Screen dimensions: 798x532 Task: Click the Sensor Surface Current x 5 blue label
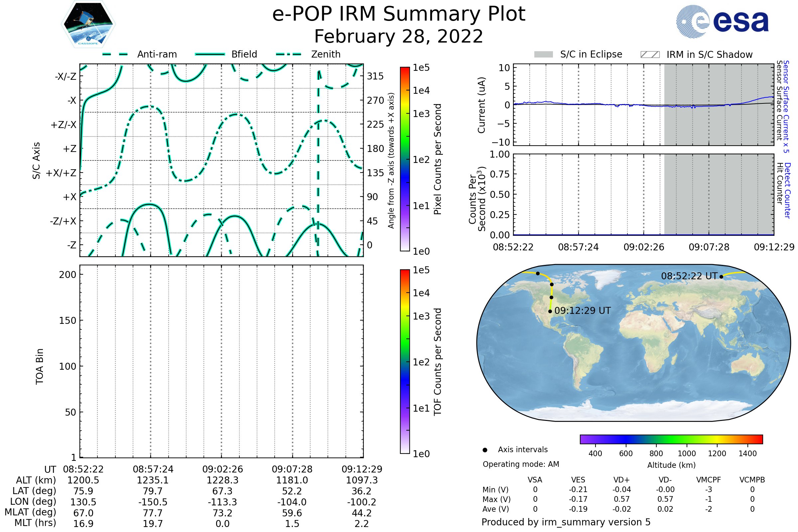(x=786, y=106)
